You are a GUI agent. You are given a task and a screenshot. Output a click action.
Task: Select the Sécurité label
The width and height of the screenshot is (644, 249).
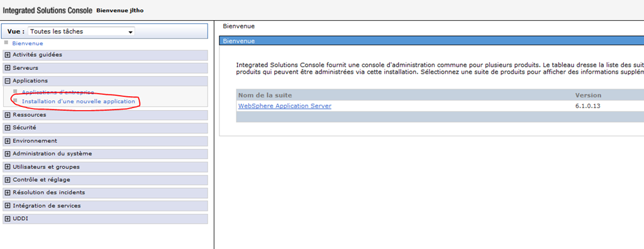click(25, 128)
